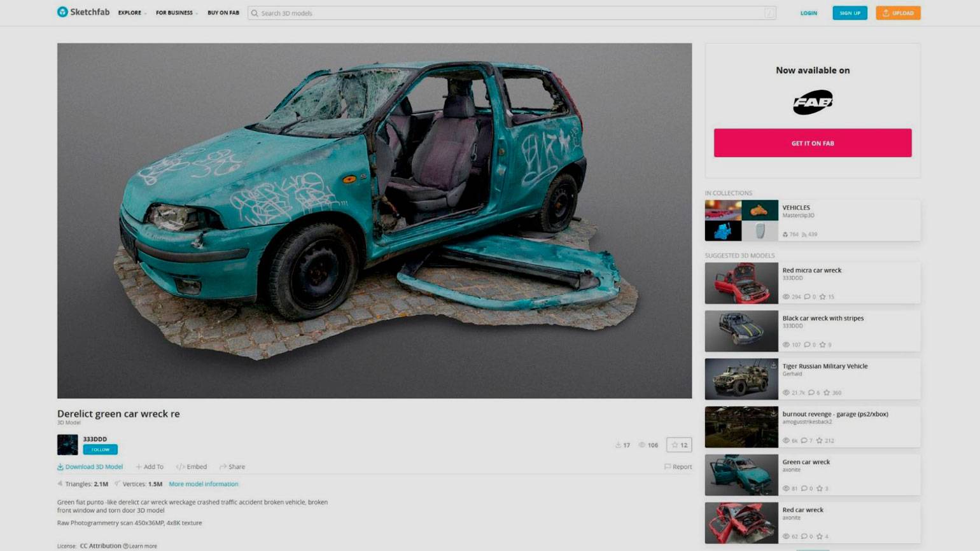Type in the Search 3D models field

point(509,13)
